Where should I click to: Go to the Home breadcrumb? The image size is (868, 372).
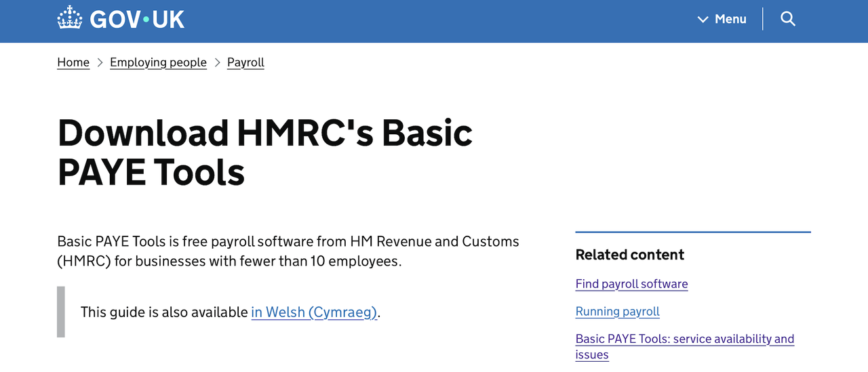tap(73, 62)
